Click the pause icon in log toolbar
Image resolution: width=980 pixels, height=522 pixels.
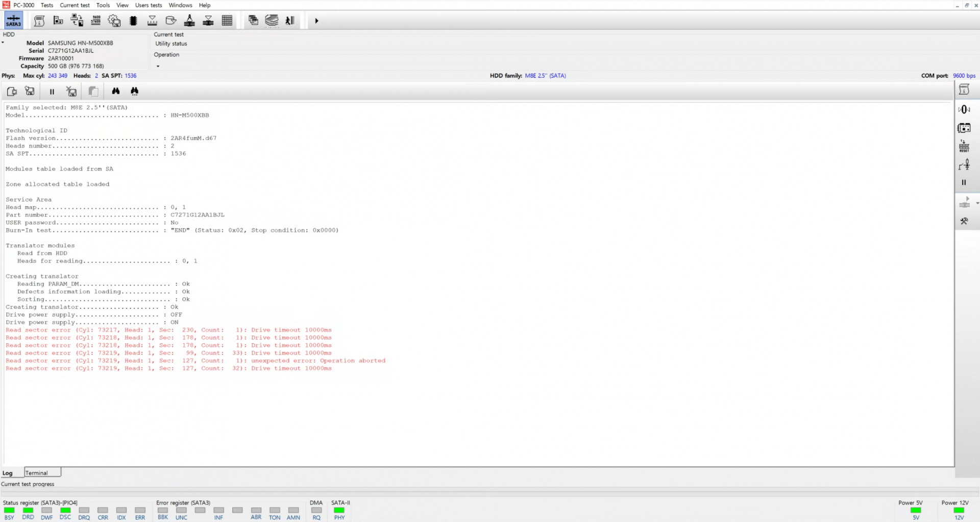tap(52, 91)
